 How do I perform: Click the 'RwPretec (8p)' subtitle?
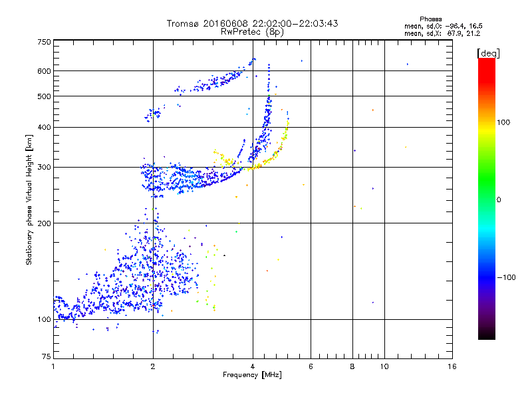click(x=252, y=32)
